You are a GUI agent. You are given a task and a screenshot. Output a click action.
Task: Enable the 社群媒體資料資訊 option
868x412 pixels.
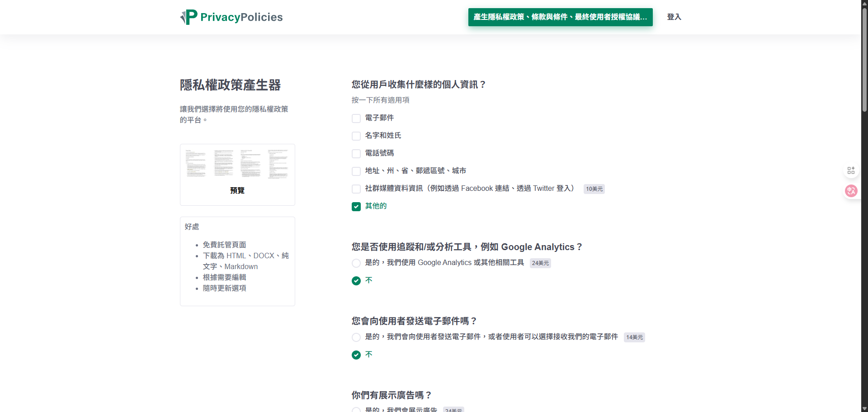click(356, 189)
